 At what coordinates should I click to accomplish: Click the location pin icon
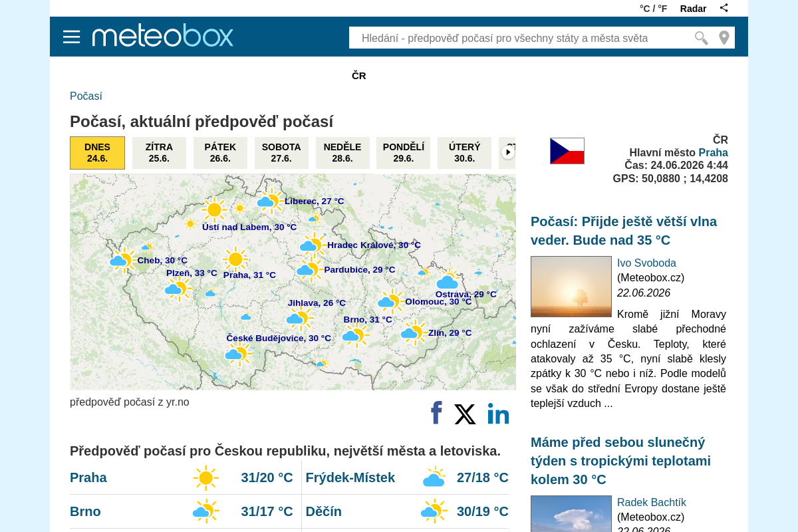click(724, 38)
